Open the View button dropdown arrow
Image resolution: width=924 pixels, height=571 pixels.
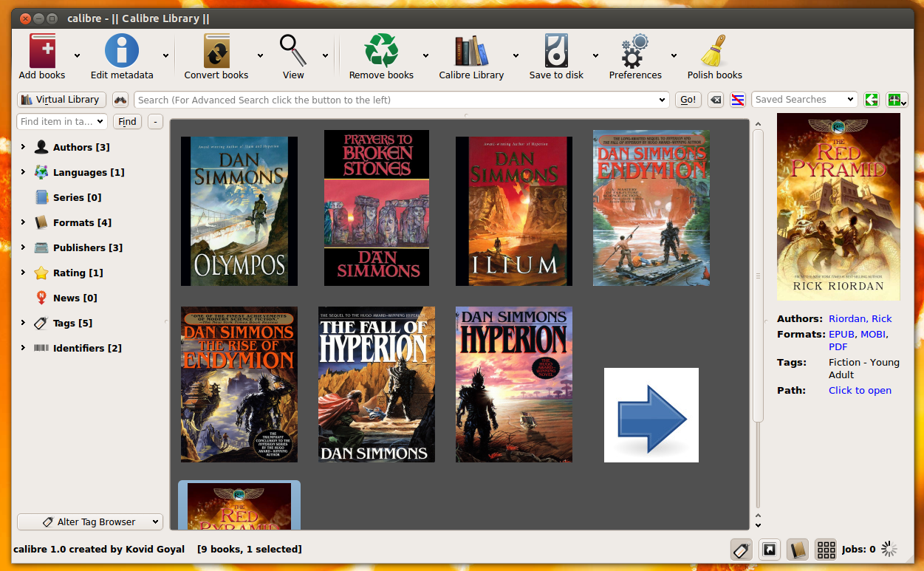(325, 55)
